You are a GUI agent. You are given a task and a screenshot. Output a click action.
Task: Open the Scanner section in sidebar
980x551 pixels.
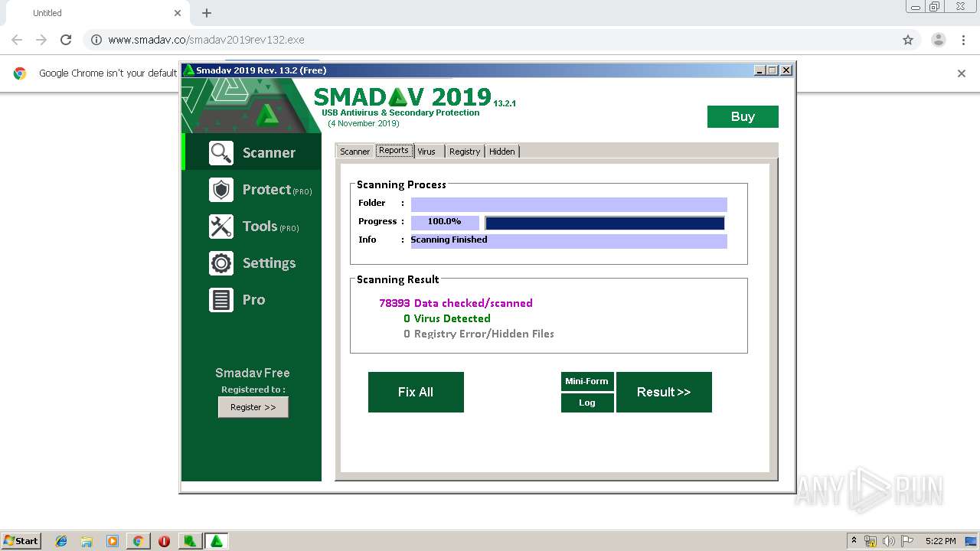pos(252,152)
